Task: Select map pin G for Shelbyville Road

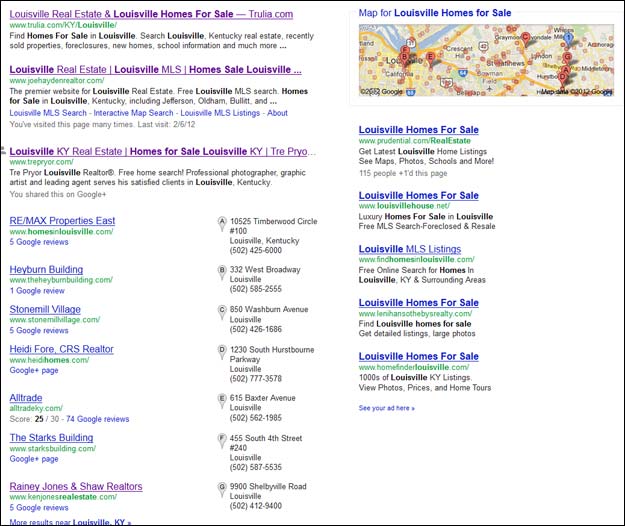Action: (x=222, y=487)
